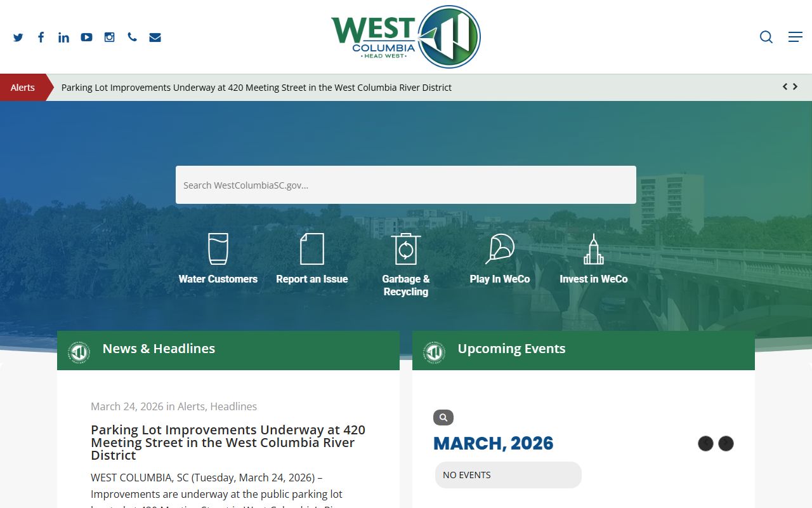Viewport: 812px width, 508px height.
Task: Expand the events calendar search toggle
Action: [443, 417]
